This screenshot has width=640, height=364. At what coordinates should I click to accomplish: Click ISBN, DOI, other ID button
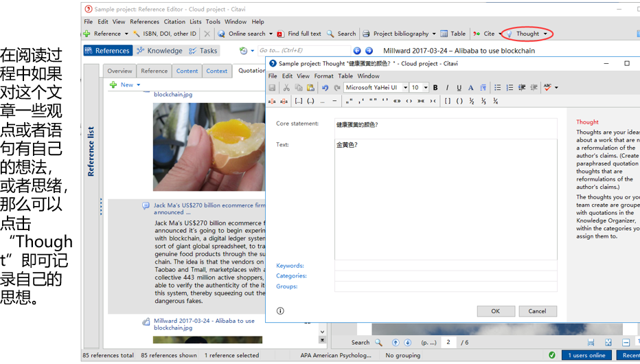click(x=165, y=34)
